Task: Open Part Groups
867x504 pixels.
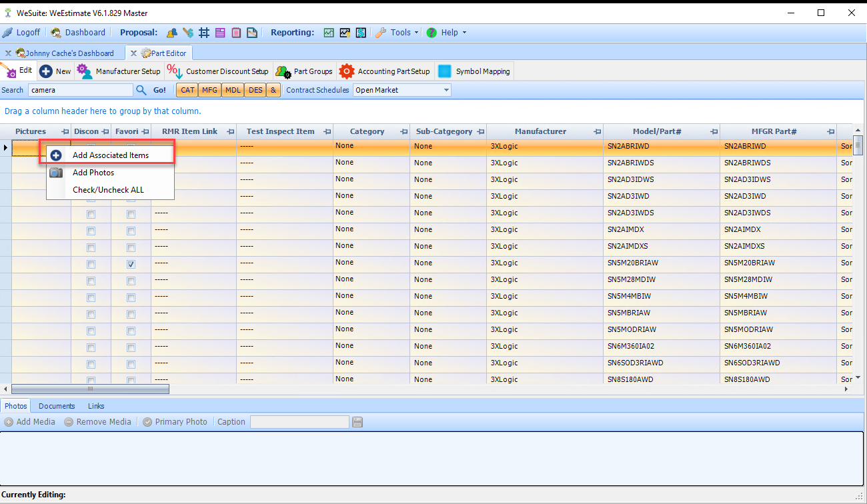Action: point(304,71)
